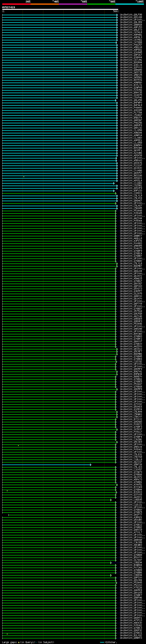This screenshot has height=644, width=146.
Task: Click the green bar for UniRef100_Q4SFT7
Action: (63, 515)
